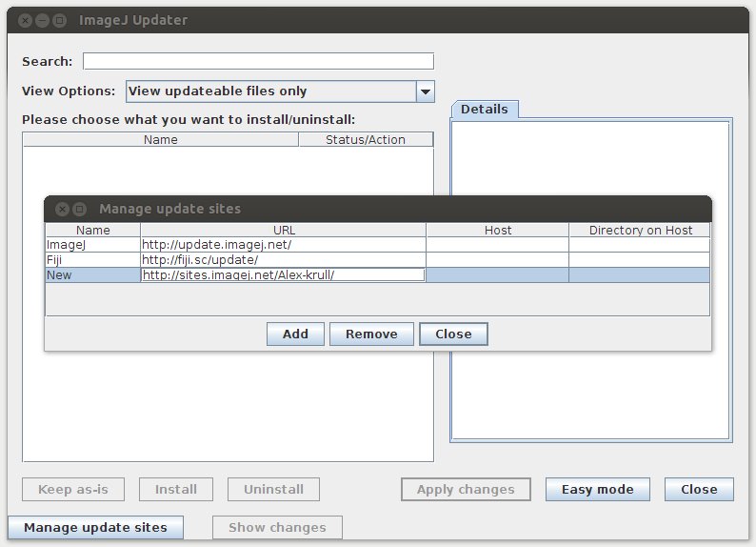Select the ImageJ row name cell
Image resolution: width=756 pixels, height=547 pixels.
pos(92,245)
